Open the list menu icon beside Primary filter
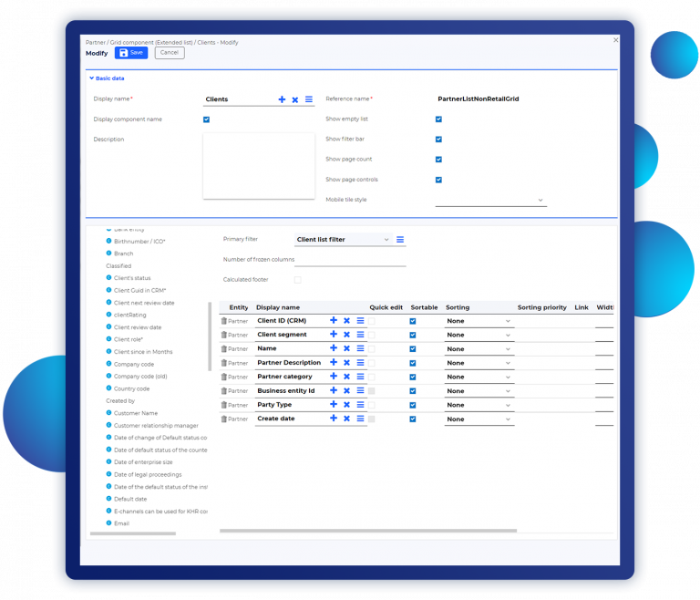The height and width of the screenshot is (600, 700). (x=400, y=240)
